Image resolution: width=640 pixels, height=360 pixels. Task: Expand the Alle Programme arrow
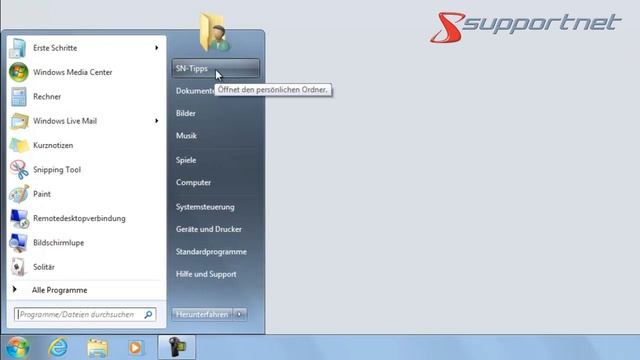pyautogui.click(x=15, y=289)
